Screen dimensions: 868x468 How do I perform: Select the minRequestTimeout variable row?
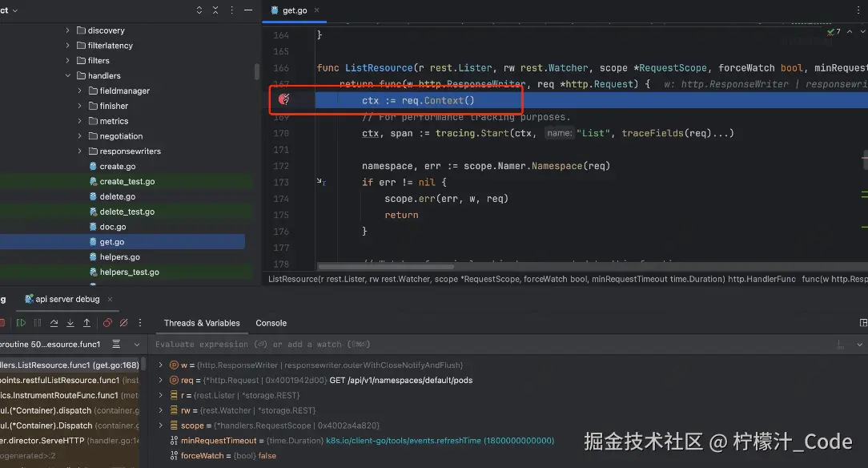click(362, 440)
